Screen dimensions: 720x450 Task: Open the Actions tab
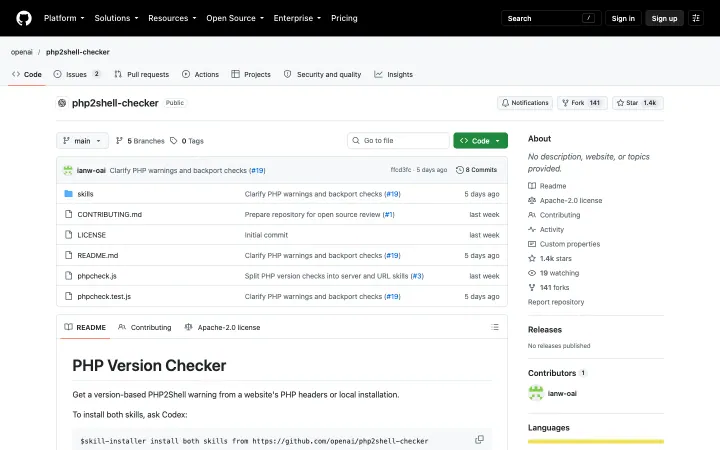point(200,74)
